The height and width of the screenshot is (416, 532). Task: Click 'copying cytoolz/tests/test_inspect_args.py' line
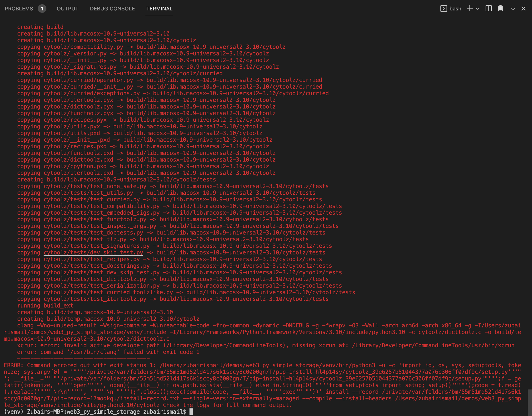[178, 226]
